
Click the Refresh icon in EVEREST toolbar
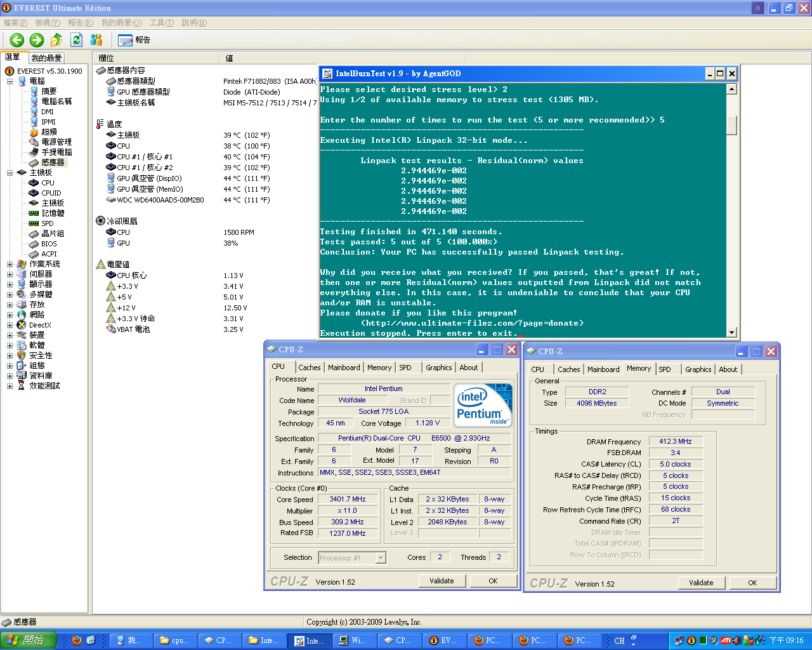[76, 40]
